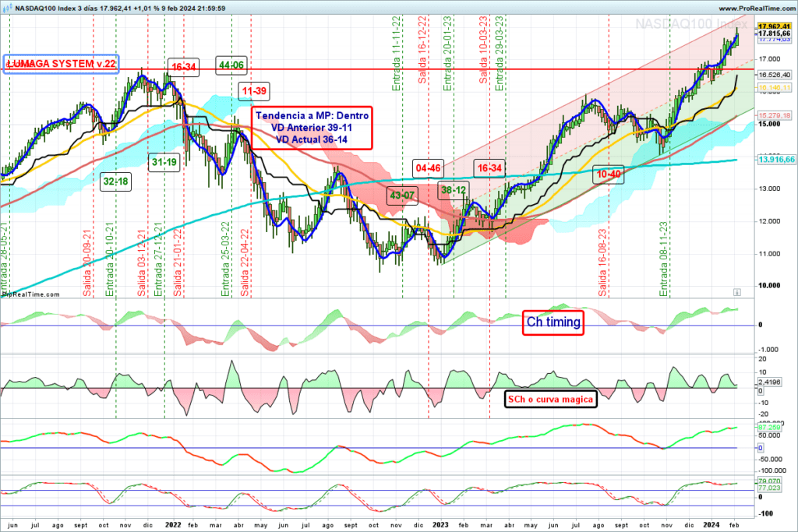
Task: Click the Salida 10-03-23 vertical label
Action: pos(483,50)
